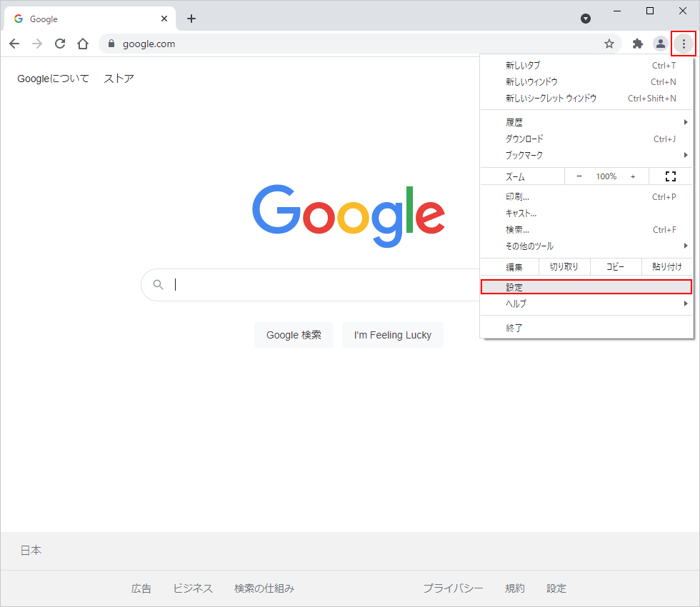The width and height of the screenshot is (700, 607).
Task: Select 検索... in the menu
Action: (586, 230)
